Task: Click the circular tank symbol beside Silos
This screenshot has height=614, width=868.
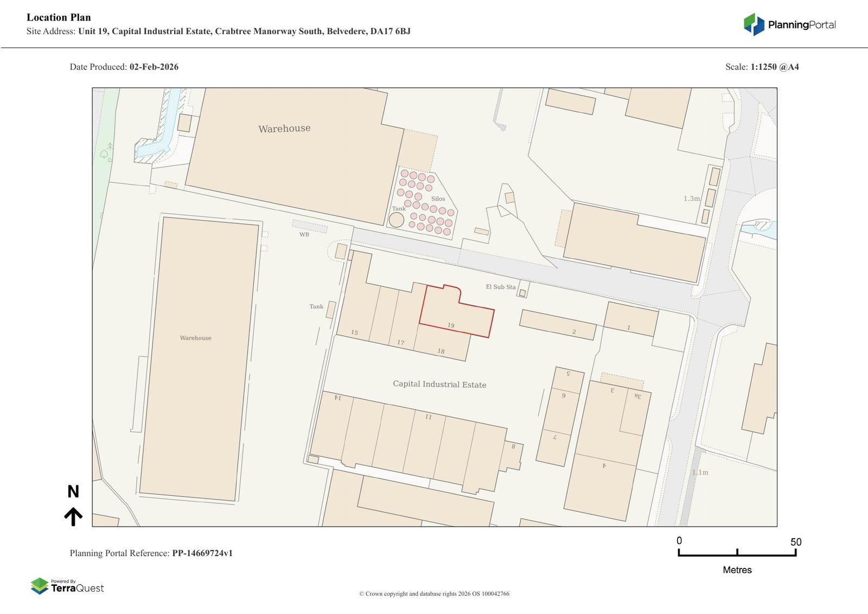Action: pyautogui.click(x=397, y=220)
